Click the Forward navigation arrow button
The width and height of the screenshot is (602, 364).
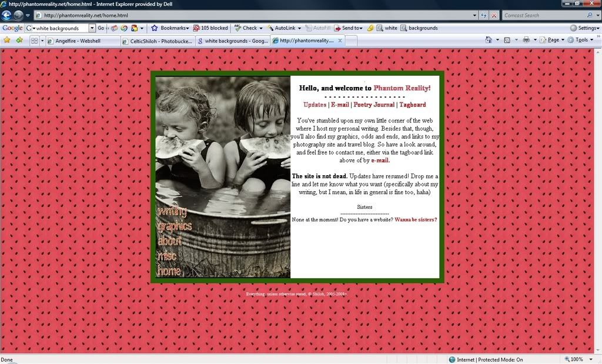point(18,15)
